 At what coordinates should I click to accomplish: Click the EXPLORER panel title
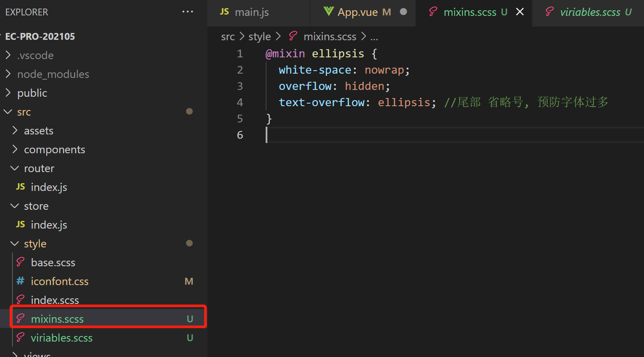(x=27, y=12)
